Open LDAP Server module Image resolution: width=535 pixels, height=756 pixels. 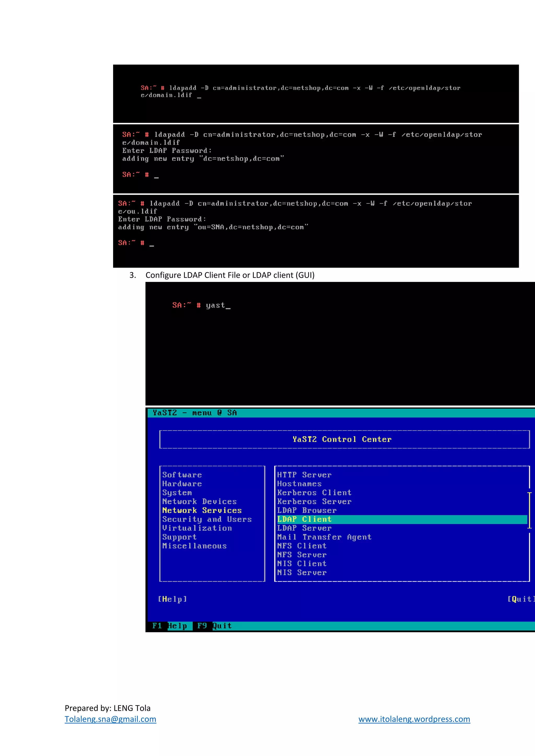click(304, 528)
